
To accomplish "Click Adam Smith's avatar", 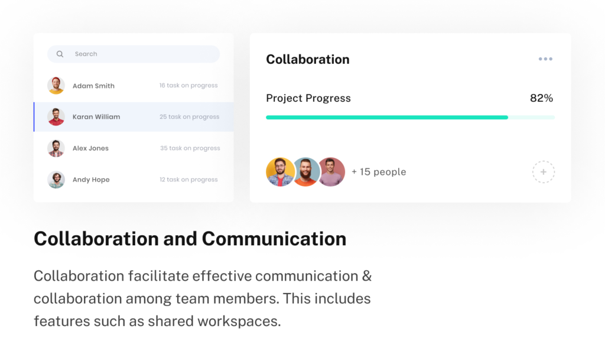I will pyautogui.click(x=56, y=86).
